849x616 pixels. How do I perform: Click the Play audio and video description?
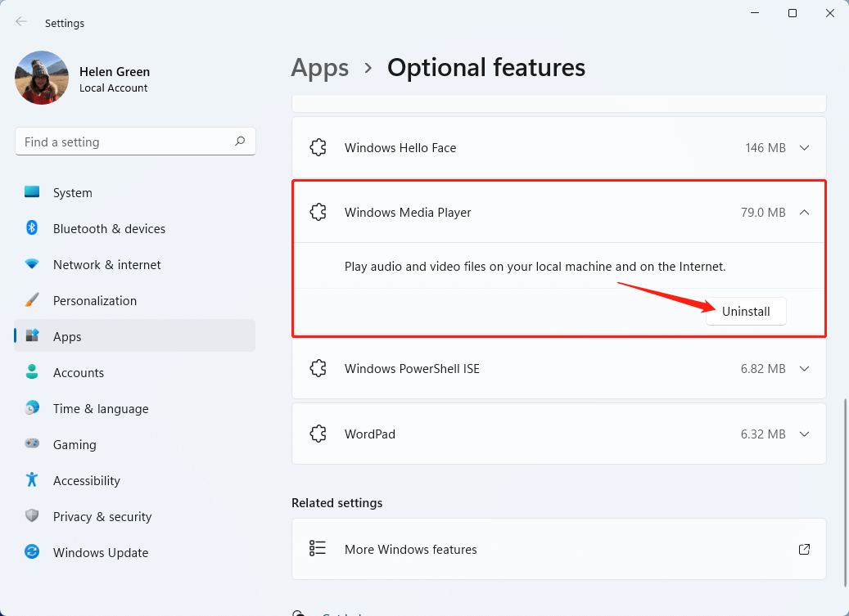point(535,267)
